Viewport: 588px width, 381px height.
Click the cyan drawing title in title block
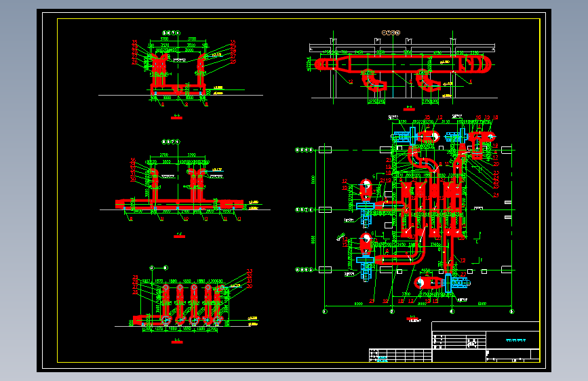[515, 340]
